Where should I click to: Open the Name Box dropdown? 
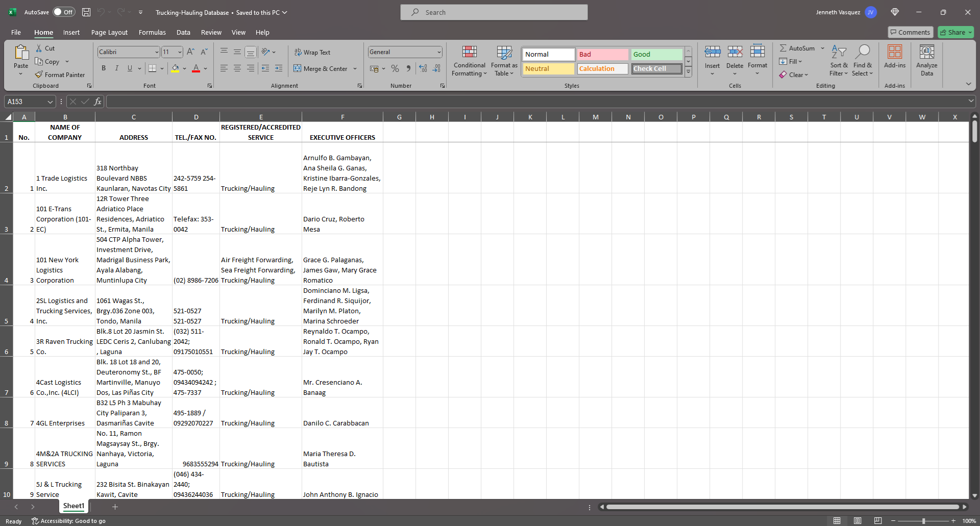click(50, 102)
